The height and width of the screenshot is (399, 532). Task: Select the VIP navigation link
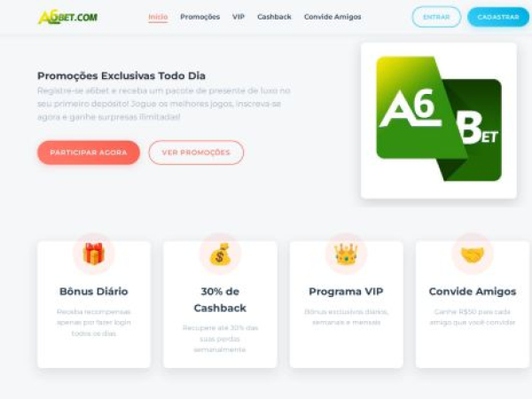(x=239, y=17)
